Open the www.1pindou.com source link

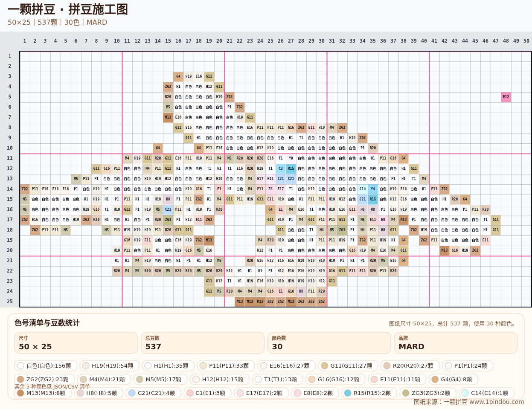point(497,402)
